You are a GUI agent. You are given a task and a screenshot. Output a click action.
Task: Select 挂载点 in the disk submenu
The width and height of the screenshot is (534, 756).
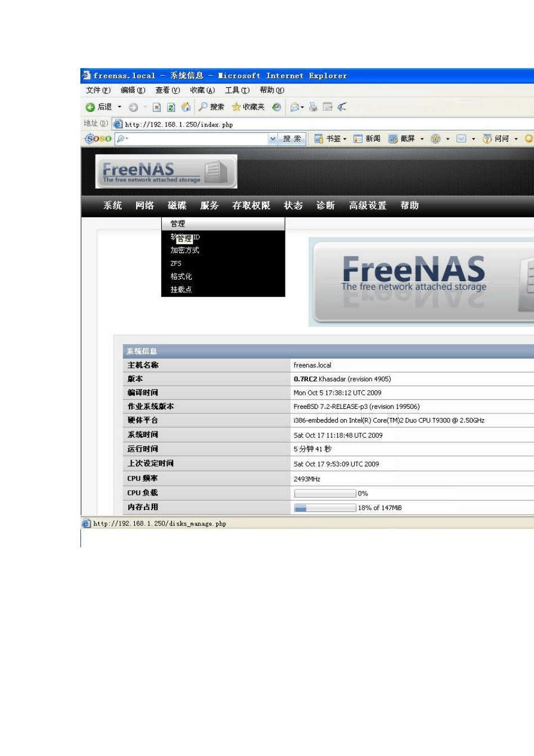[223, 289]
